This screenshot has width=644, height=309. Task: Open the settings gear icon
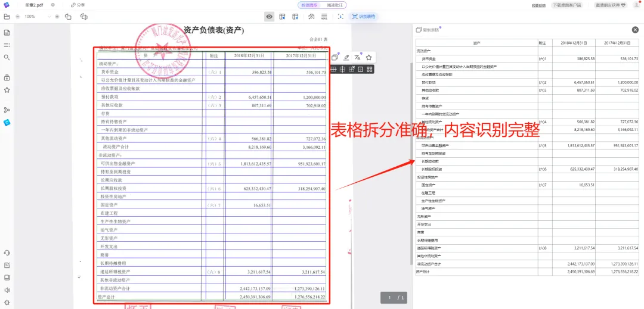coord(7,302)
